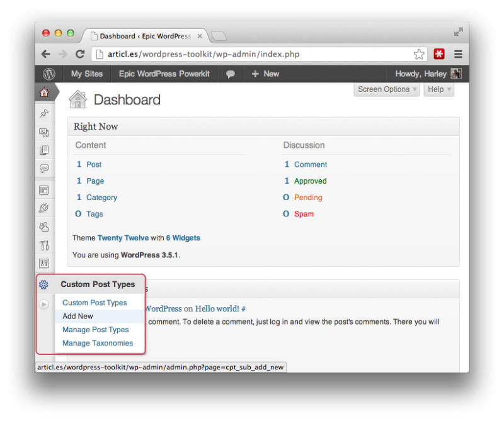The height and width of the screenshot is (421, 504).
Task: Click the Tags link
Action: point(94,214)
